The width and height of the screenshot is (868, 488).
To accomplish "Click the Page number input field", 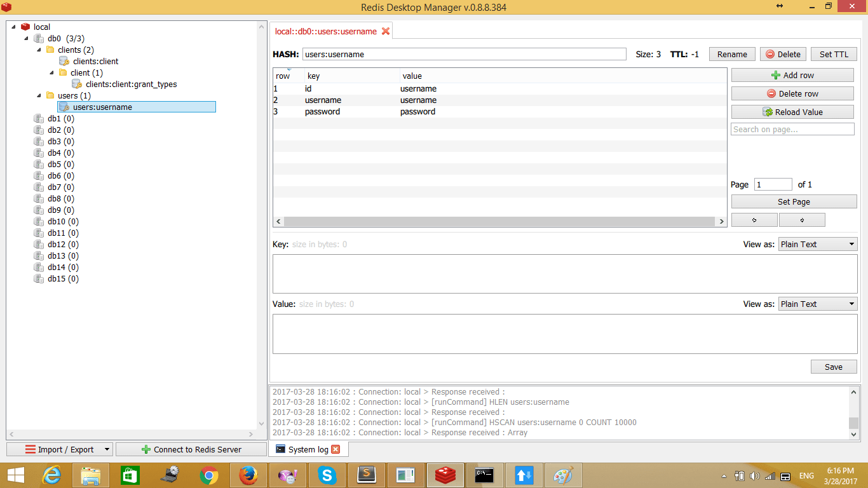I will [773, 184].
